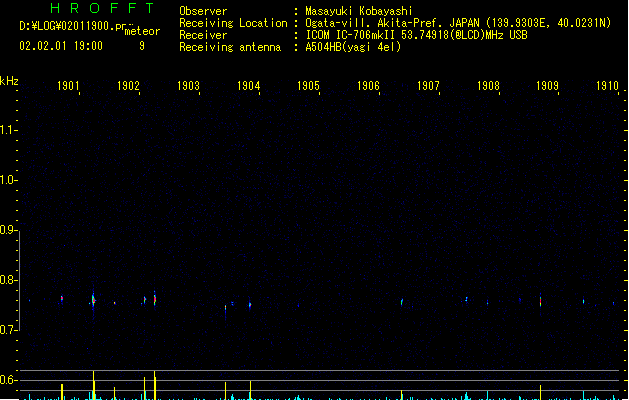Click the kHz axis unit label
Image resolution: width=629 pixels, height=400 pixels.
[x=9, y=81]
